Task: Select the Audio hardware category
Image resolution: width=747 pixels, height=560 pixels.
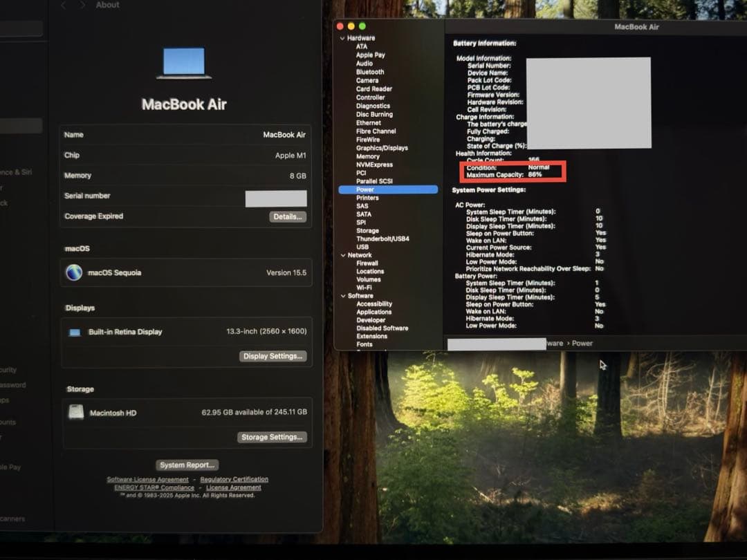Action: 365,64
